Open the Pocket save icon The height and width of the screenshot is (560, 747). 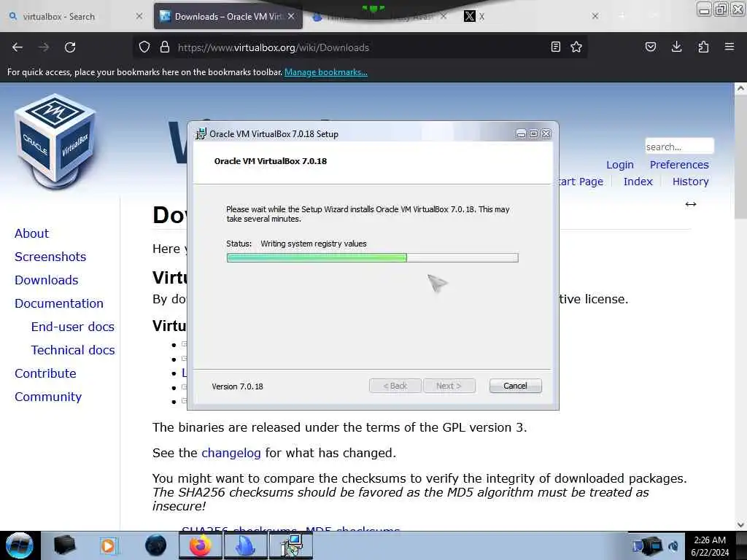(651, 47)
